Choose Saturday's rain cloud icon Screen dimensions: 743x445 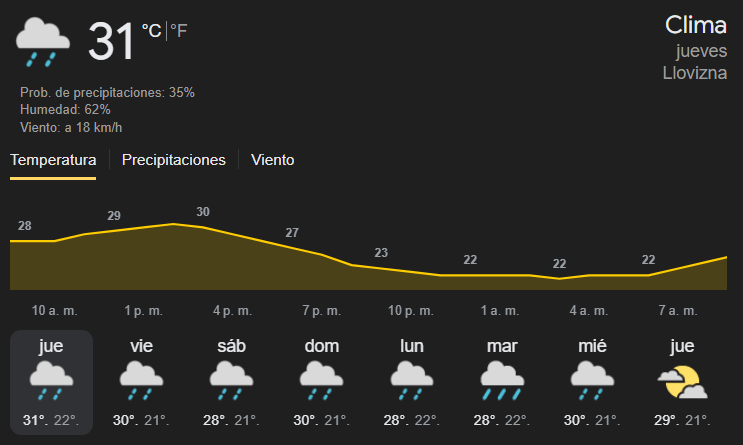coord(231,381)
